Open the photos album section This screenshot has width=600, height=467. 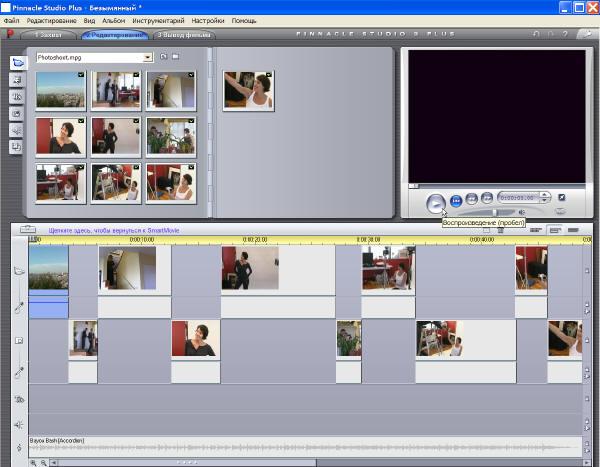click(16, 113)
